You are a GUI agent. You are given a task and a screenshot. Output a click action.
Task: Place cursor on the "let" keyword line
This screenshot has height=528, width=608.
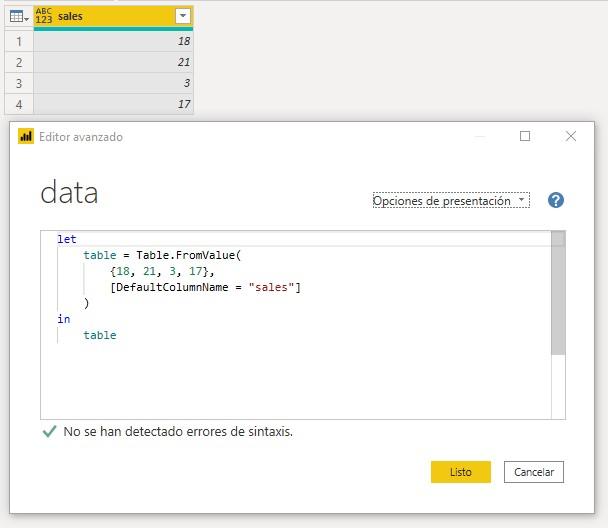[x=67, y=240]
